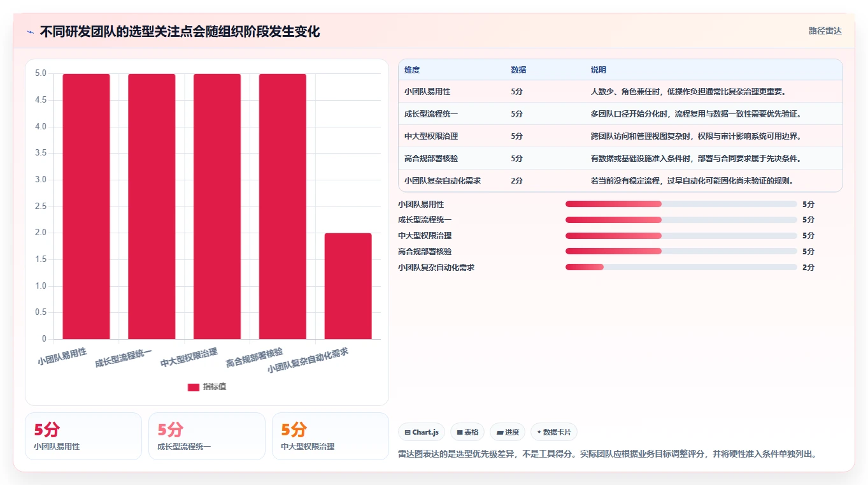868x485 pixels.
Task: Click the 小团队复杂自动化需求 bar in the chart
Action: 348,286
